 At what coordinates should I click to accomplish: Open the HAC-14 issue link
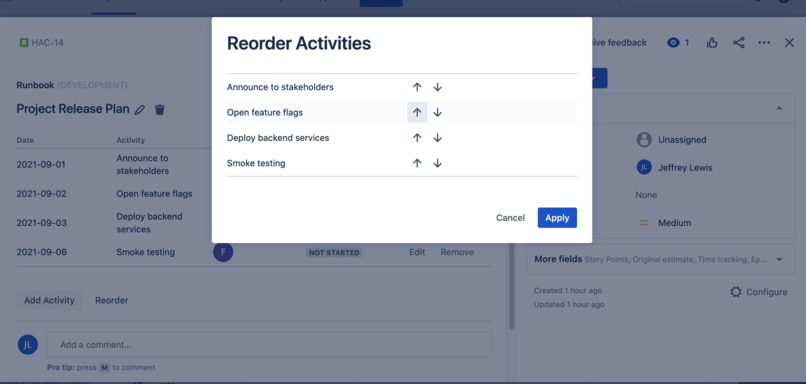[x=47, y=43]
